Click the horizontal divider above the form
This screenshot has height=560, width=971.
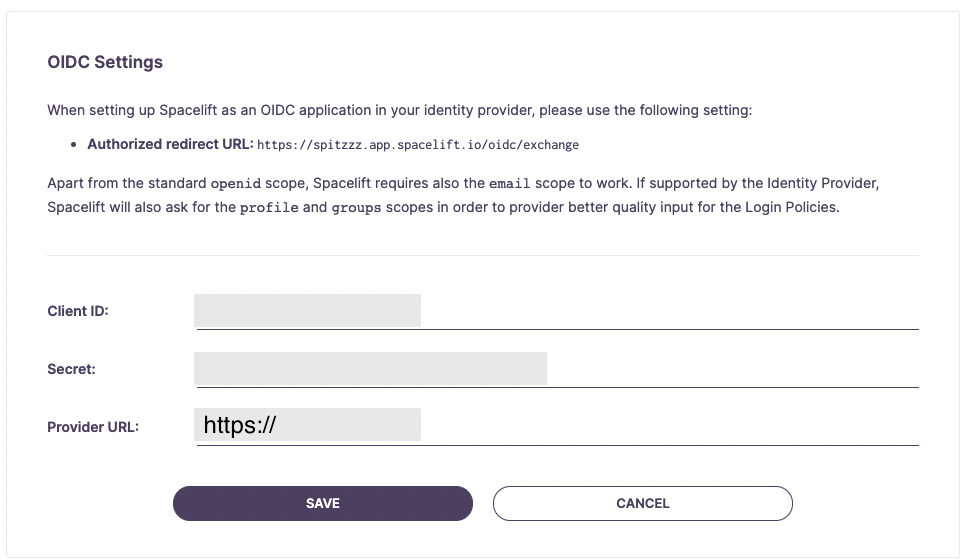[x=482, y=255]
